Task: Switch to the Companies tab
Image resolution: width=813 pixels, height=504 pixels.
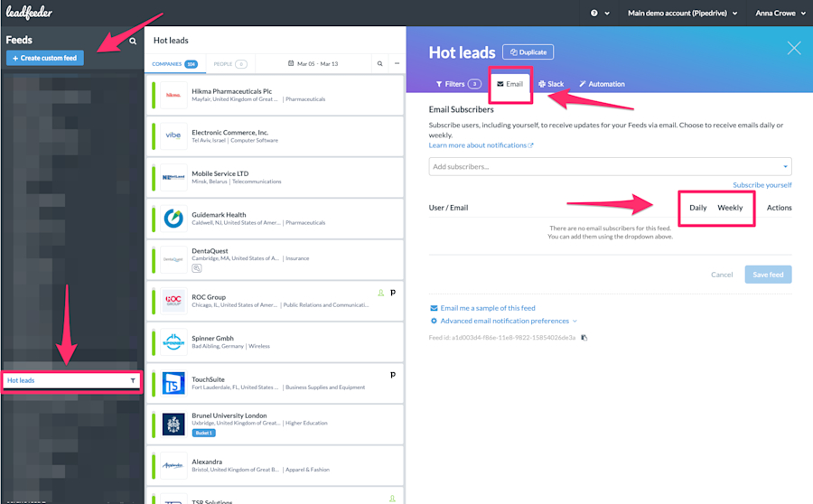Action: click(x=174, y=64)
